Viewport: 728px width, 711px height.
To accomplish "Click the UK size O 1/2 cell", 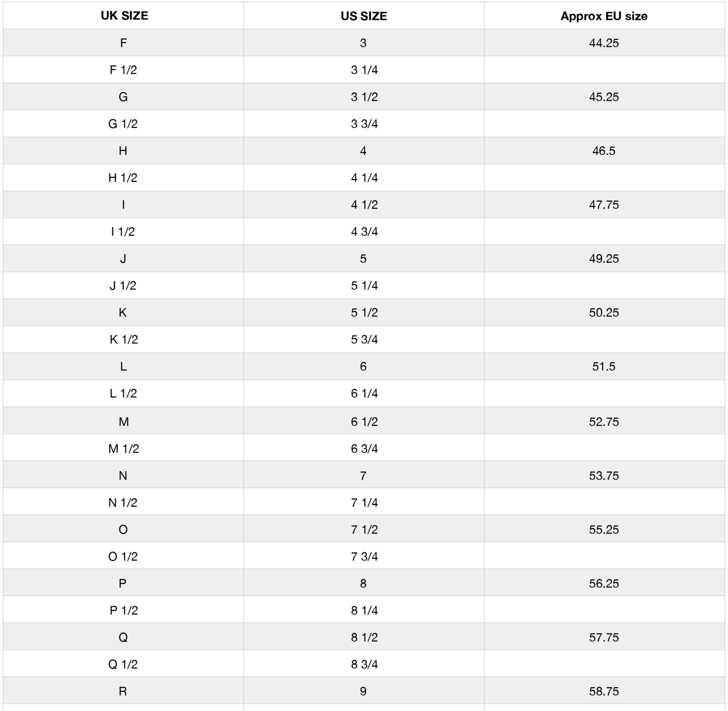I will tap(123, 557).
